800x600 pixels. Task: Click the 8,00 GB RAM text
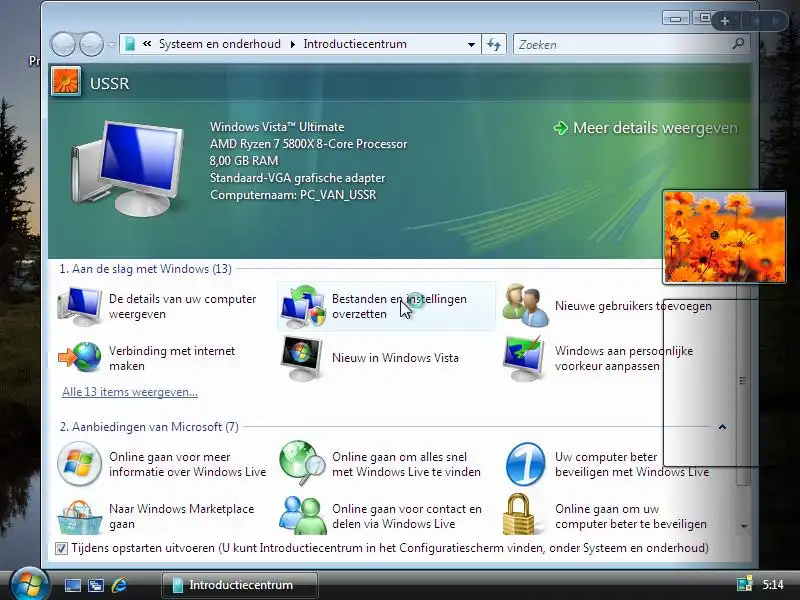(x=244, y=161)
